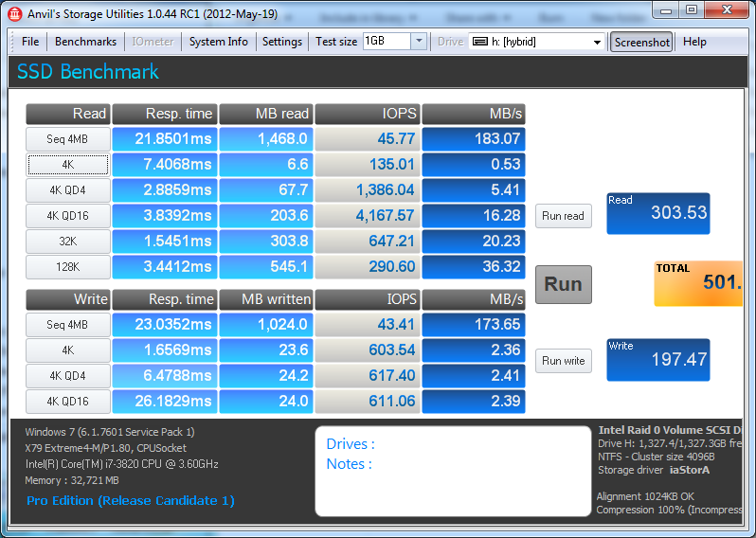Click the drive icon in Drive selector
The width and height of the screenshot is (756, 538).
point(479,42)
